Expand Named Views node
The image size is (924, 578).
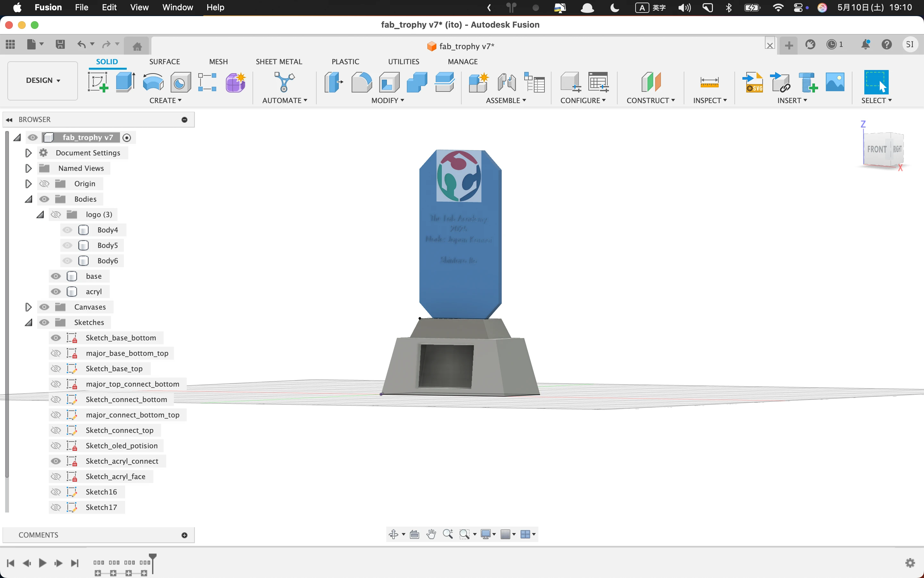point(28,168)
